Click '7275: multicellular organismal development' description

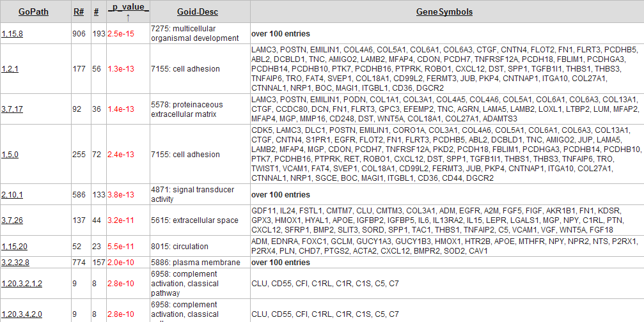(x=194, y=34)
